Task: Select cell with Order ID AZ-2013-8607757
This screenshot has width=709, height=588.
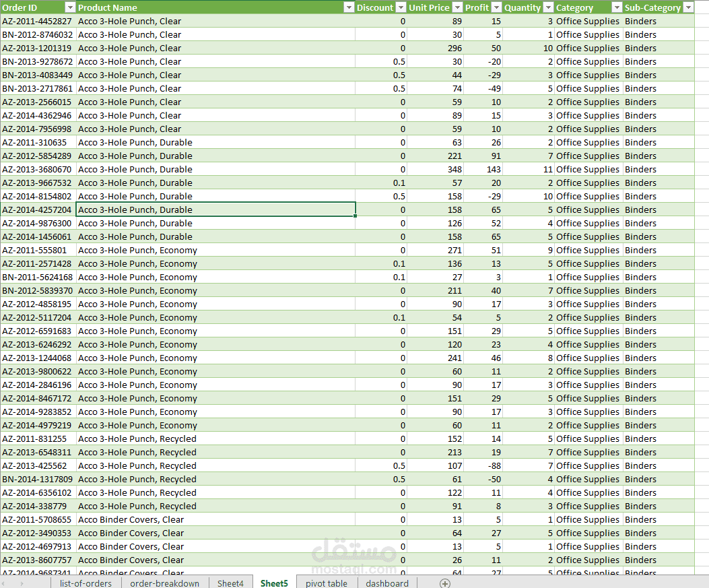Action: point(38,560)
